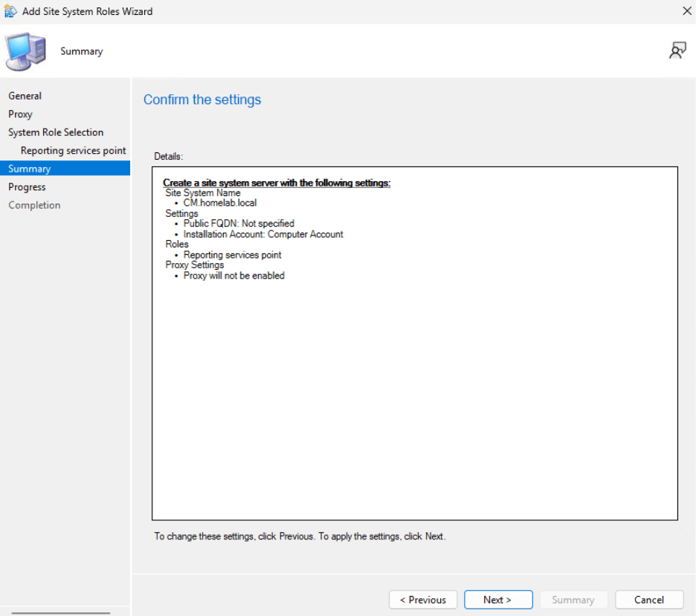Click the Add Site System Roles Wizard title icon

(10, 11)
